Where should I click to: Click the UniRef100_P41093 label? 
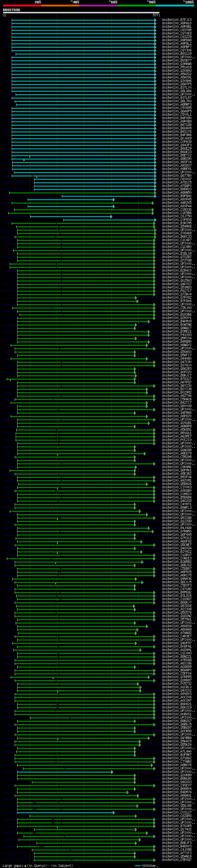(x=176, y=335)
